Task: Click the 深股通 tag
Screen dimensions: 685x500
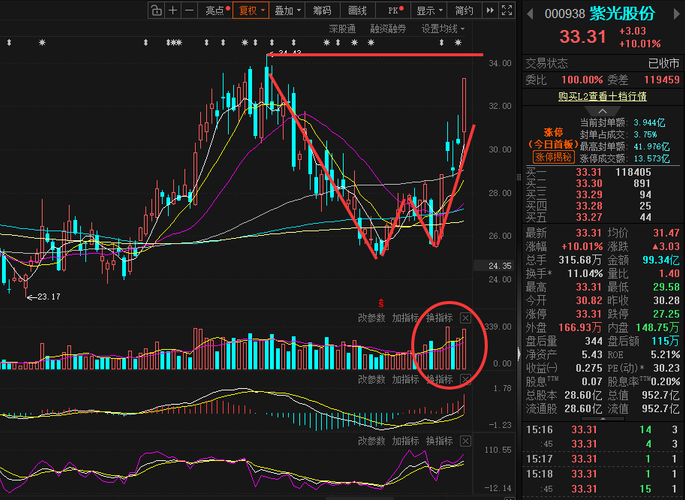Action: (x=342, y=29)
